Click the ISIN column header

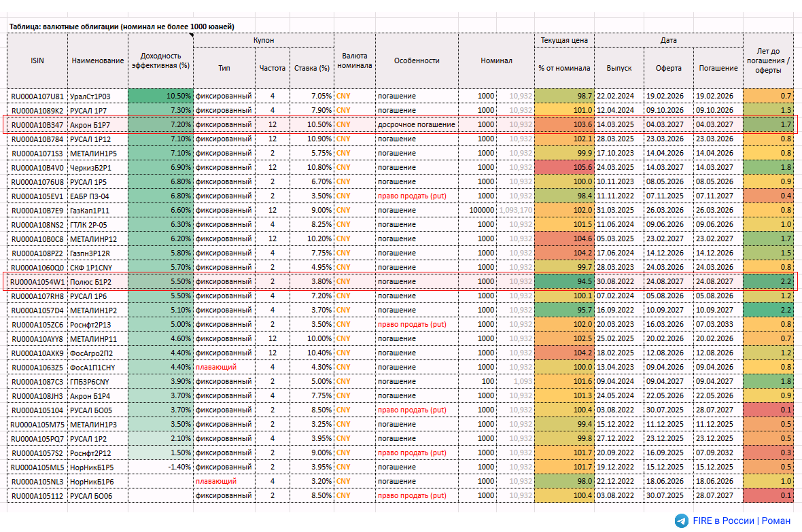coord(37,60)
